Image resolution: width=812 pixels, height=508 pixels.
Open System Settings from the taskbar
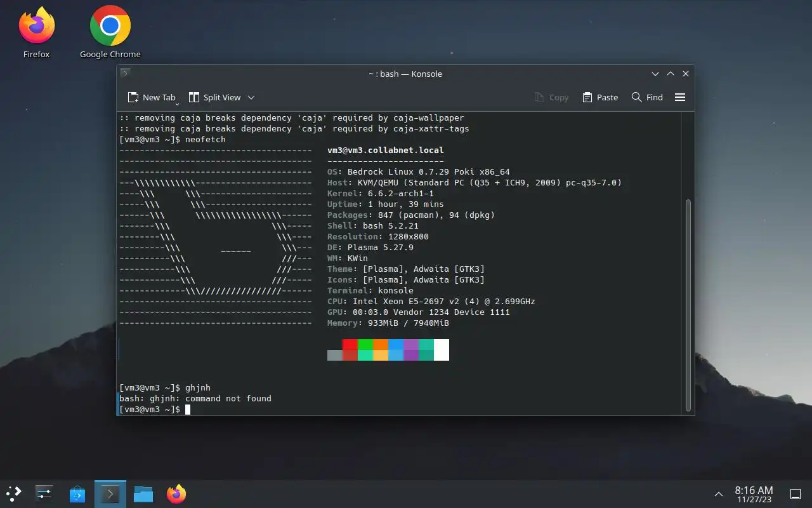(44, 493)
